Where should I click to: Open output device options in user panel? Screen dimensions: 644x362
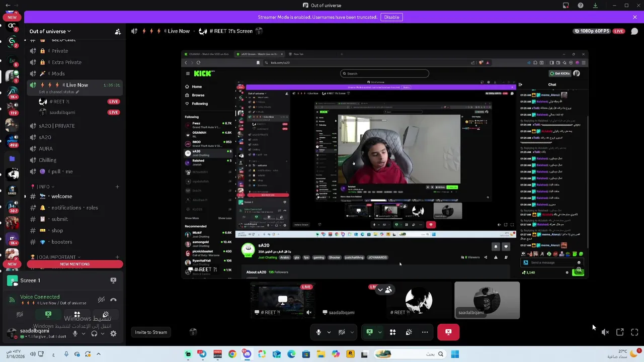102,333
